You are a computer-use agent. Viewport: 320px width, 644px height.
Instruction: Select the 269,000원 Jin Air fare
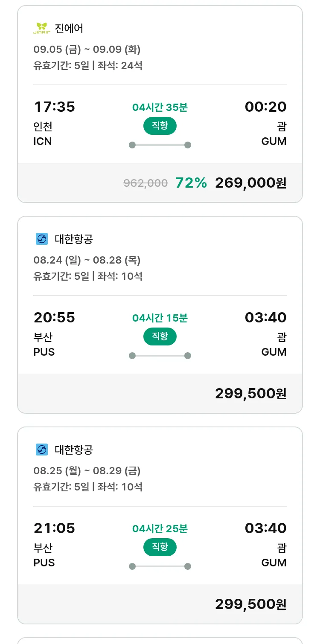point(250,183)
